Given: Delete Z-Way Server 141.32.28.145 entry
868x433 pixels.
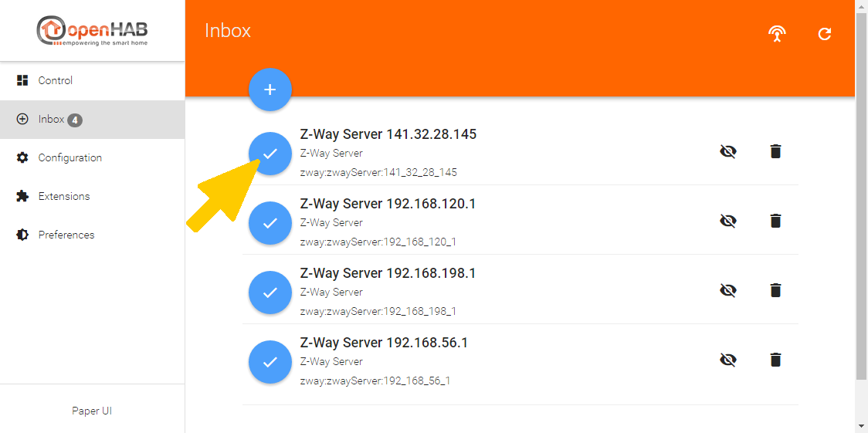Looking at the screenshot, I should coord(775,151).
